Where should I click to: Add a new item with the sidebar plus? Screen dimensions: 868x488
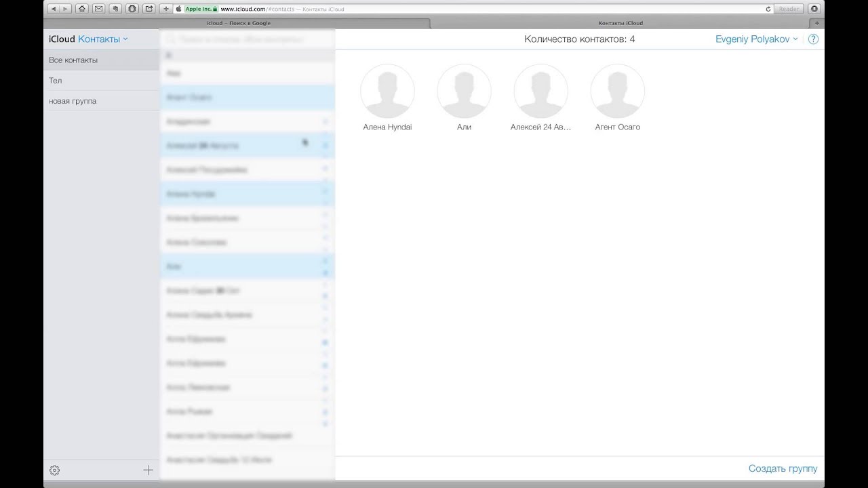pos(148,470)
